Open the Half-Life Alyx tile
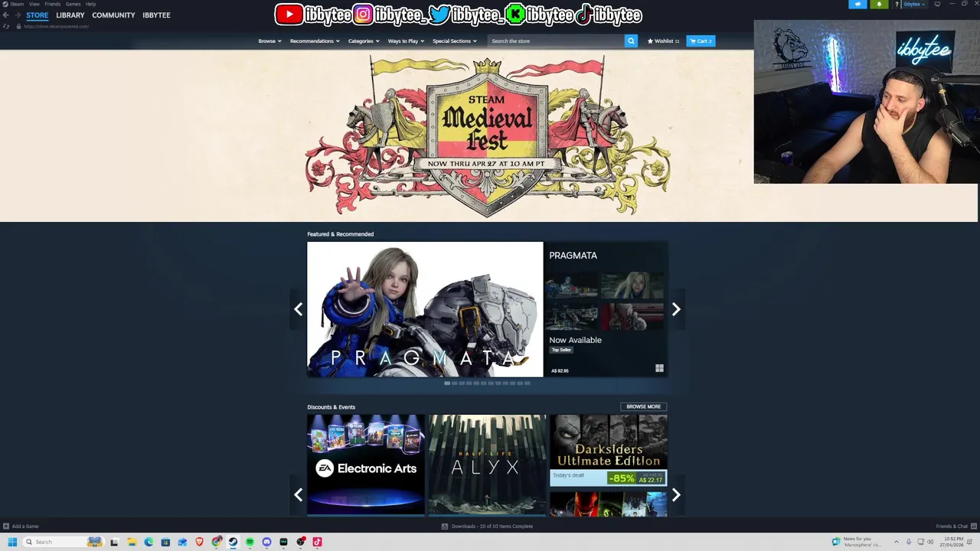Viewport: 980px width, 551px height. pyautogui.click(x=488, y=465)
